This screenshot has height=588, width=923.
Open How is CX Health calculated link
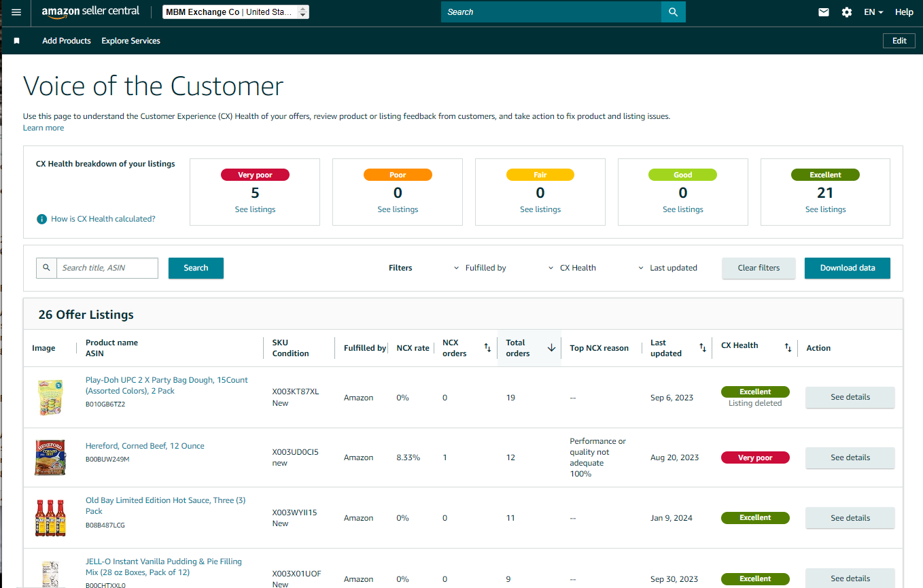pyautogui.click(x=103, y=219)
